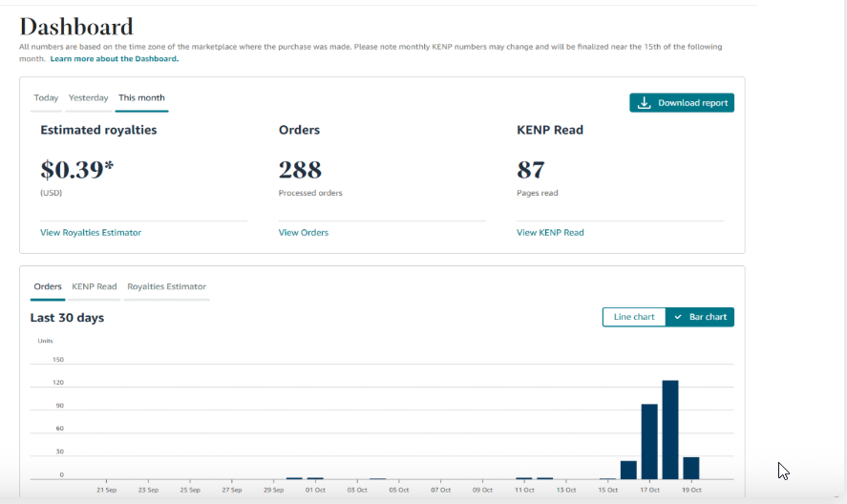Click the tallest bar in the chart
This screenshot has height=504, width=847.
(x=670, y=430)
